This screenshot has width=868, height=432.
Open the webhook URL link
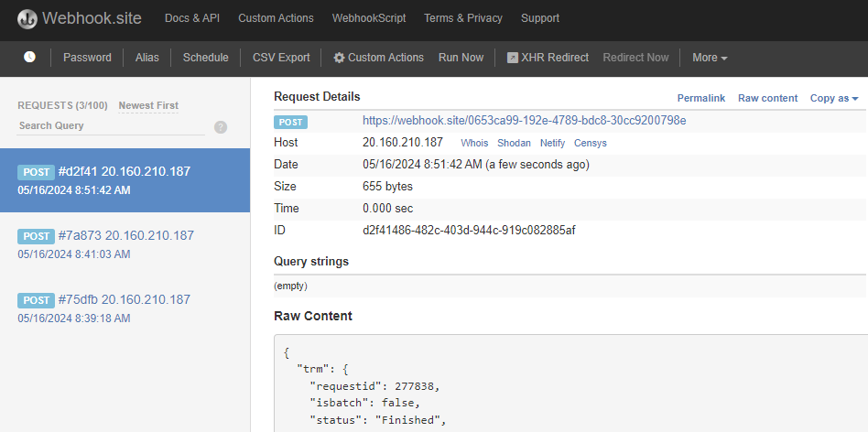[524, 120]
